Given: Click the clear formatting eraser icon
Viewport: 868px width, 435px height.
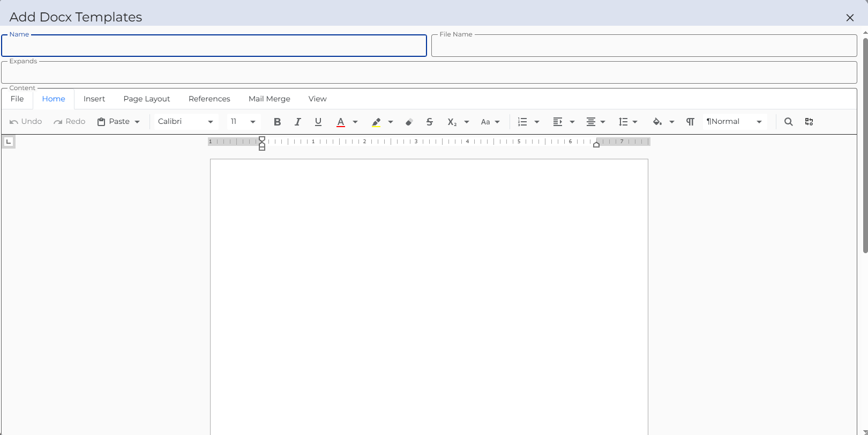Looking at the screenshot, I should pos(409,122).
